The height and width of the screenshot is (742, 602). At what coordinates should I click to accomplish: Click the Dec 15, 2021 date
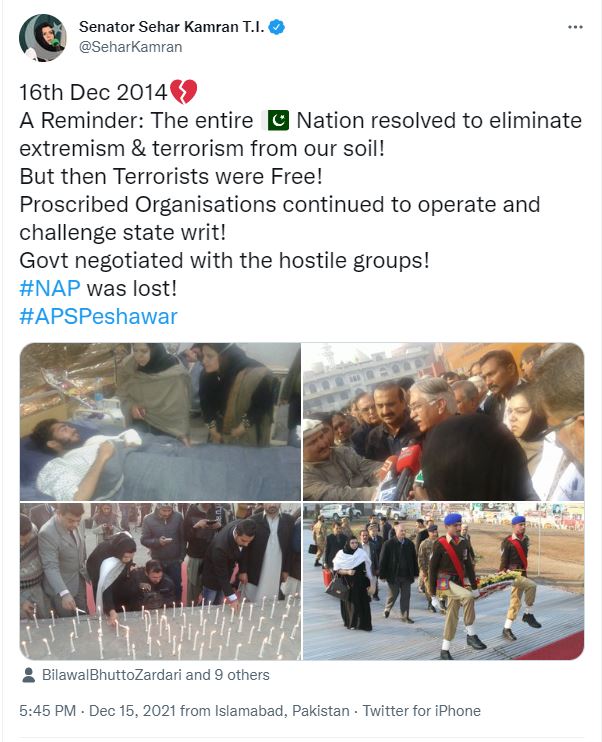click(133, 711)
